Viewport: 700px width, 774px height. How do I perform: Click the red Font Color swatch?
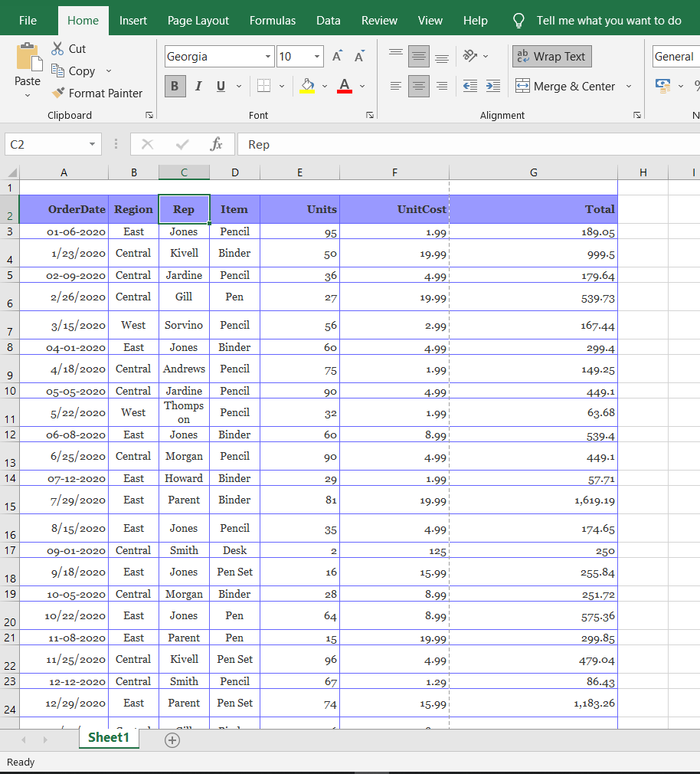click(x=344, y=86)
